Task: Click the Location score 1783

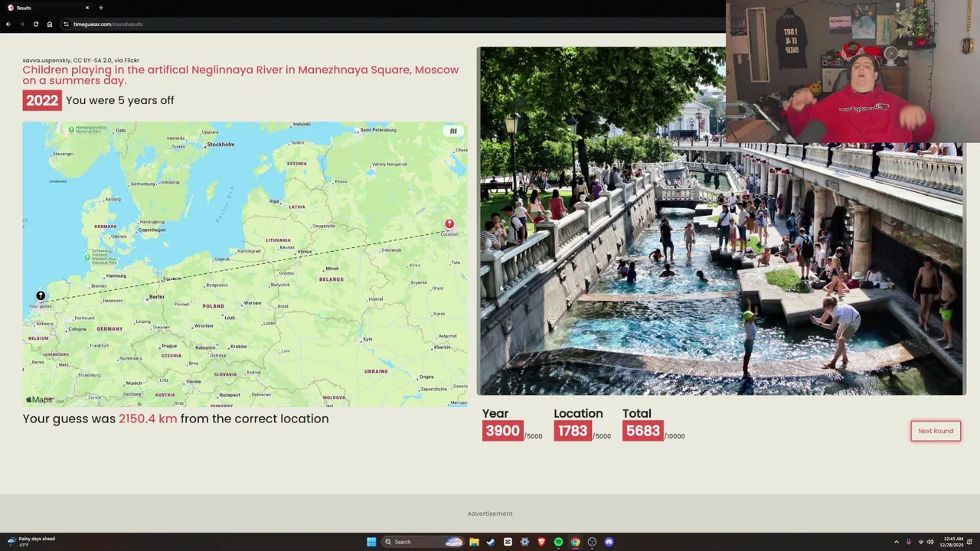Action: 573,431
